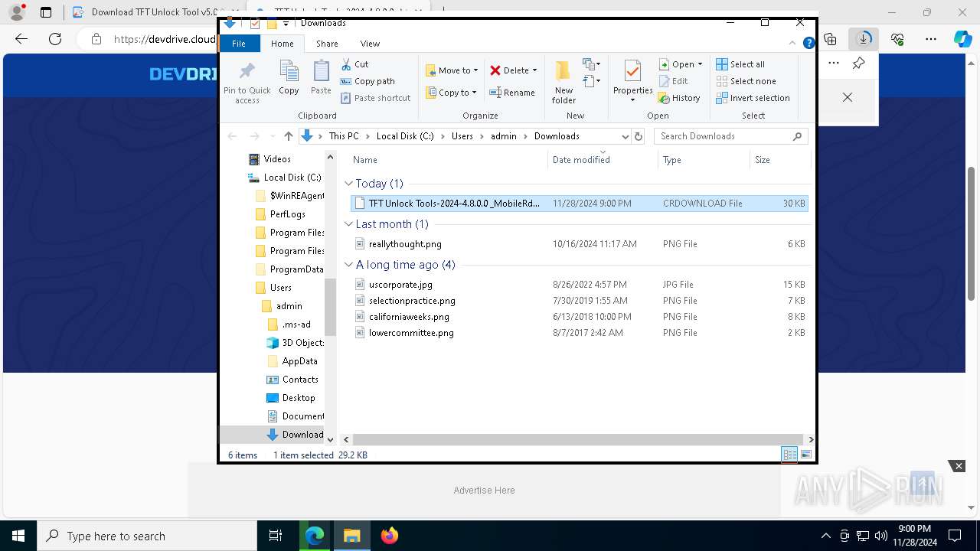Click admin in address breadcrumb
The width and height of the screenshot is (980, 551).
pyautogui.click(x=504, y=136)
